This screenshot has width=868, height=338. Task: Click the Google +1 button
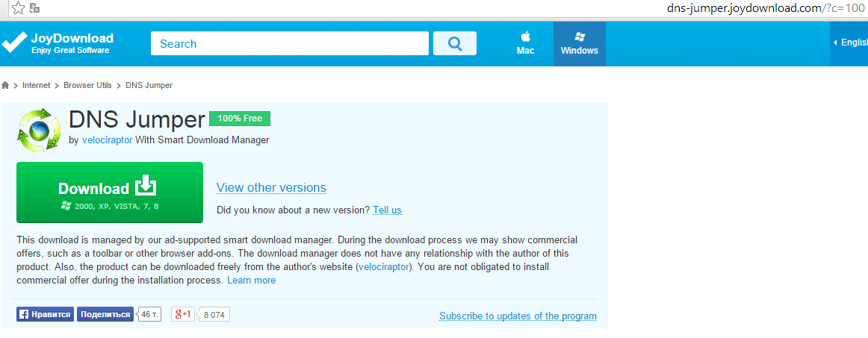(x=183, y=314)
